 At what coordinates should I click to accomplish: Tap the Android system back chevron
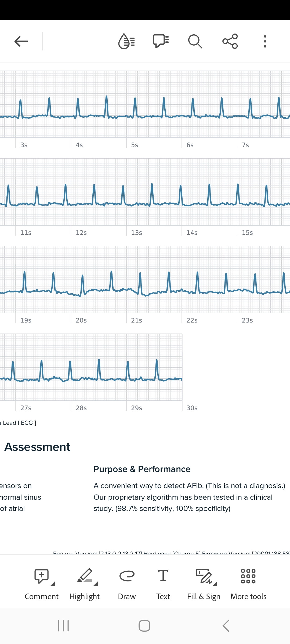[226, 626]
